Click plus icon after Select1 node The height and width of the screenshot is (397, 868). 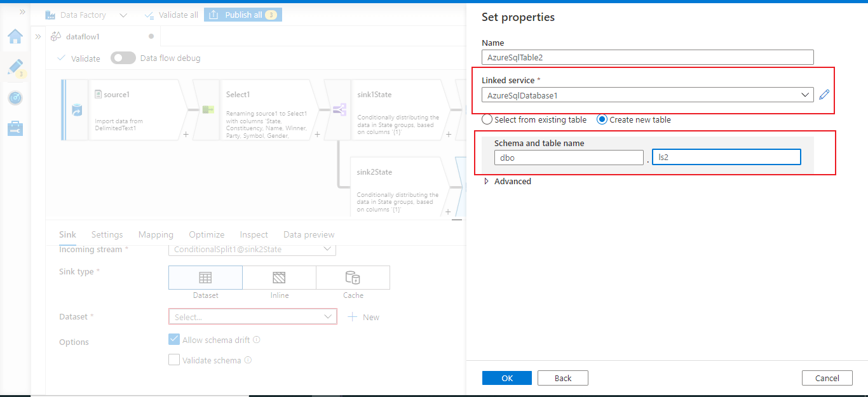coord(316,135)
